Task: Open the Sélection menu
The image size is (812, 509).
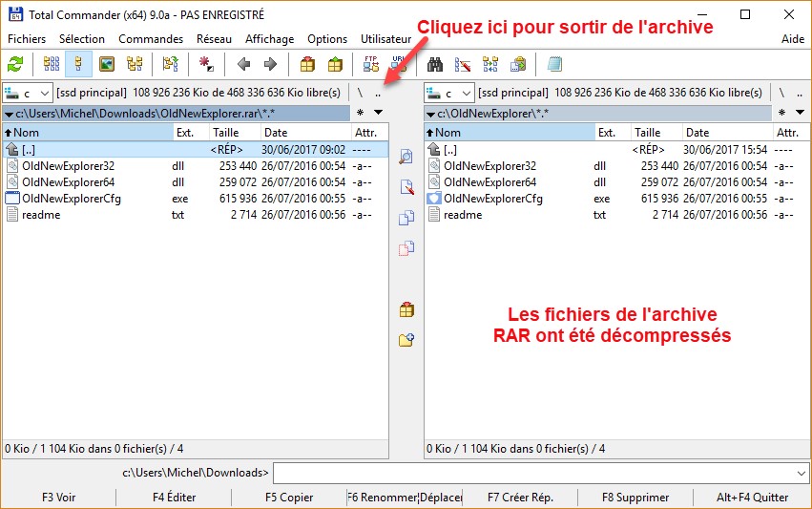Action: [x=82, y=39]
